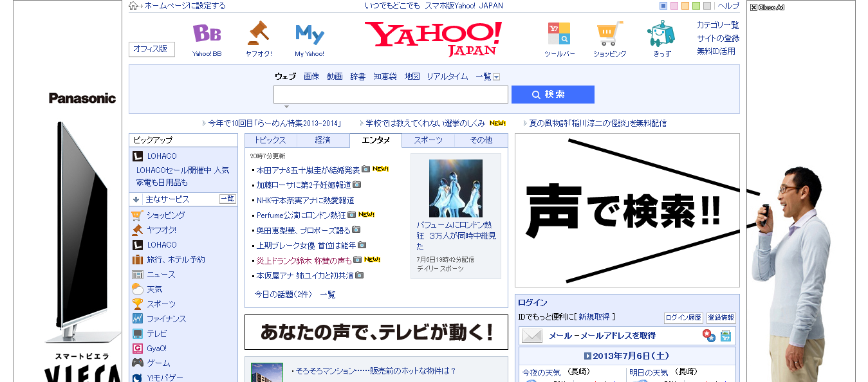Image resolution: width=868 pixels, height=382 pixels.
Task: Open the スポーツ trophy icon
Action: [x=137, y=304]
